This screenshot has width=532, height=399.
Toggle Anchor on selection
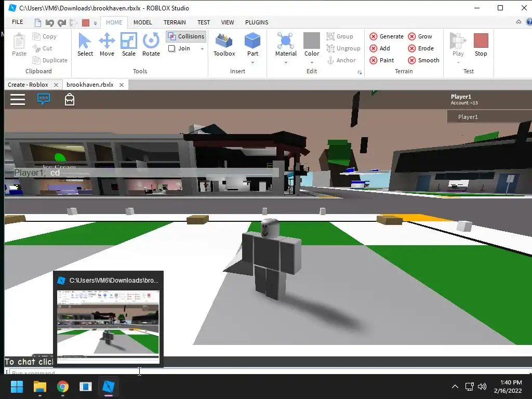[x=341, y=60]
